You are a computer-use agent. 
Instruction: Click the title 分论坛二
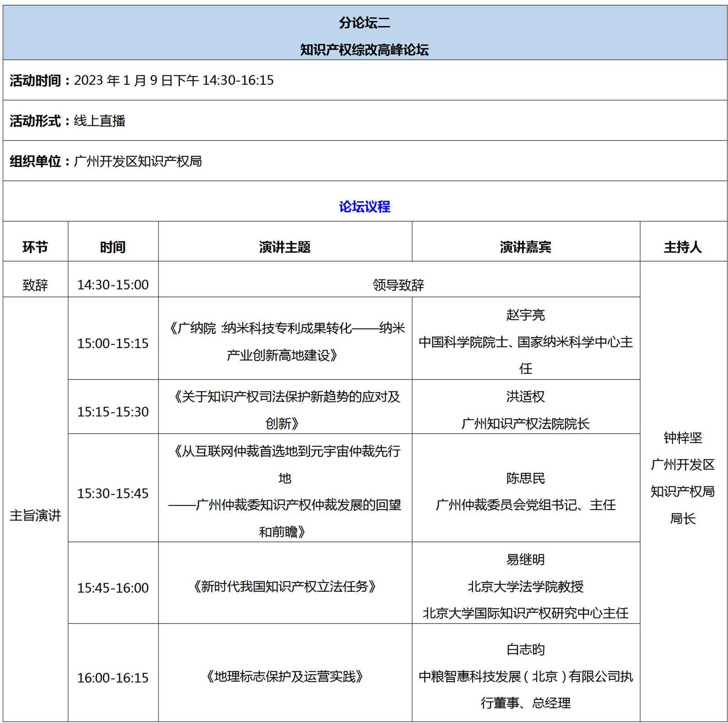(364, 22)
